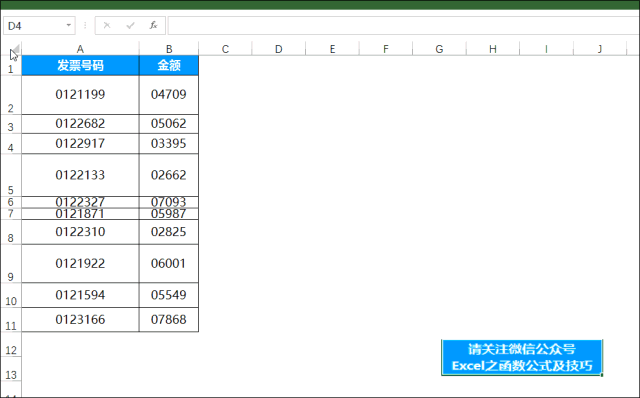
Task: Open the Insert Function fx dialog
Action: click(x=153, y=26)
